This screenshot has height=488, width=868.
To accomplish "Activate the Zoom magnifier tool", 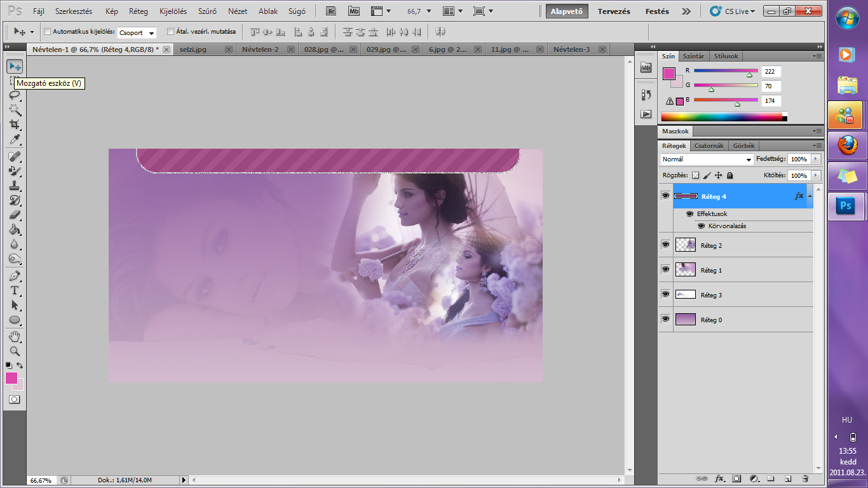I will coord(14,351).
